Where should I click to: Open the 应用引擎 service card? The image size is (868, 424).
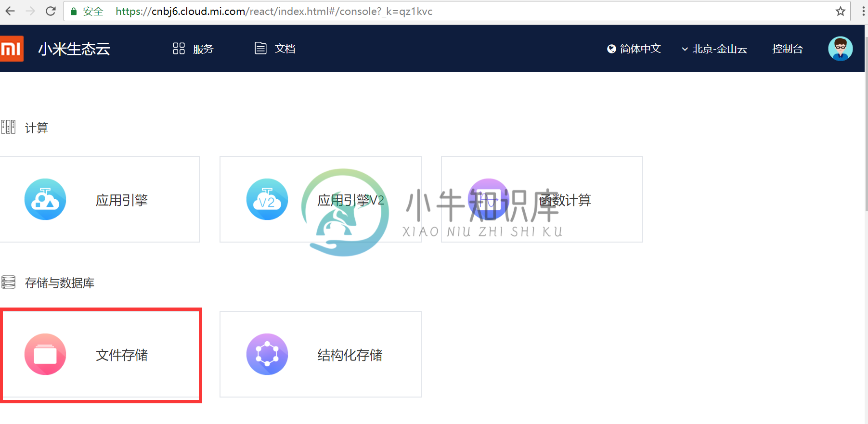click(99, 199)
